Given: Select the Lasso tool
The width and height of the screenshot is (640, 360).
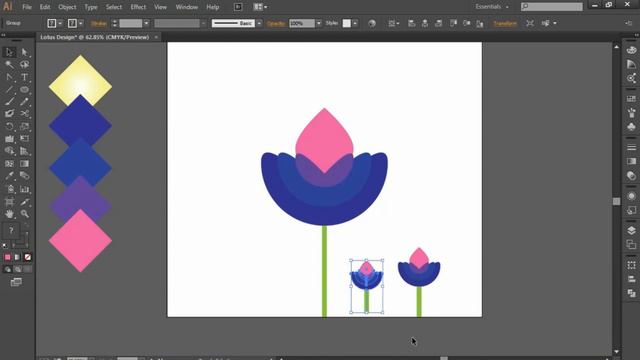Looking at the screenshot, I should click(24, 64).
